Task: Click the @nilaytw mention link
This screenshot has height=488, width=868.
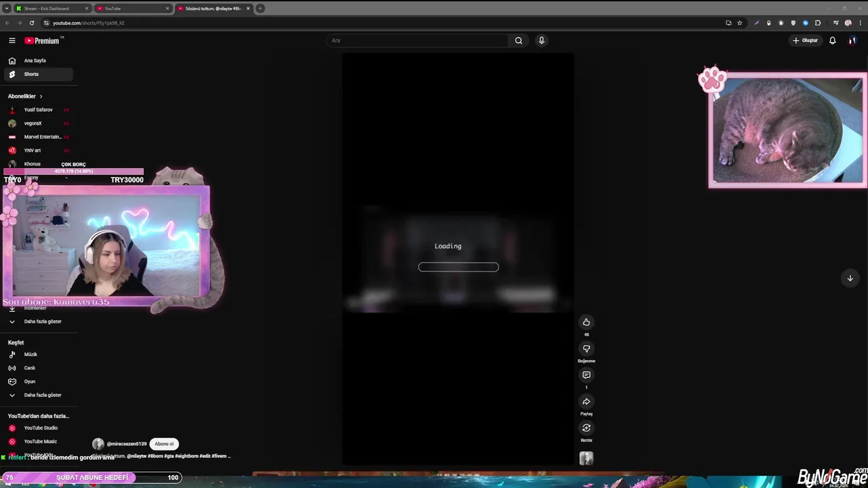Action: (136, 456)
